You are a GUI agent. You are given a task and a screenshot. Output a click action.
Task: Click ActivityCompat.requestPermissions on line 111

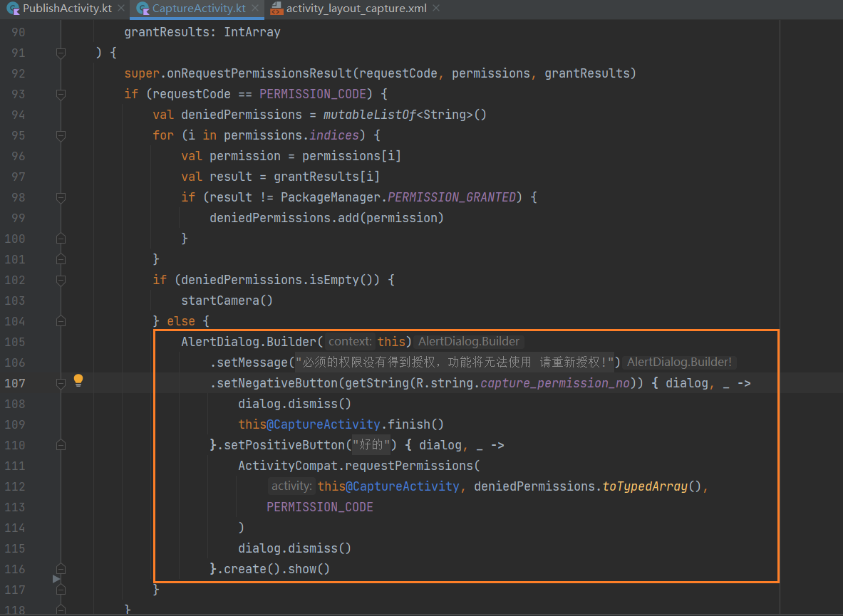coord(356,466)
